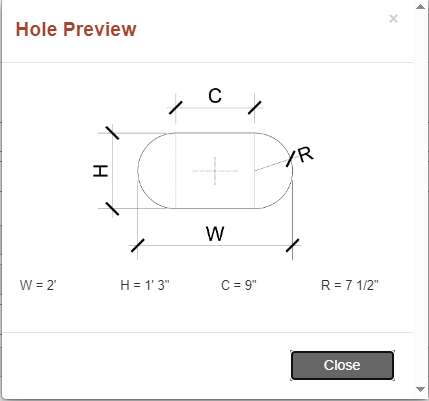Select the C dimension label in diagram
Screen dimensions: 429x401
pos(215,96)
